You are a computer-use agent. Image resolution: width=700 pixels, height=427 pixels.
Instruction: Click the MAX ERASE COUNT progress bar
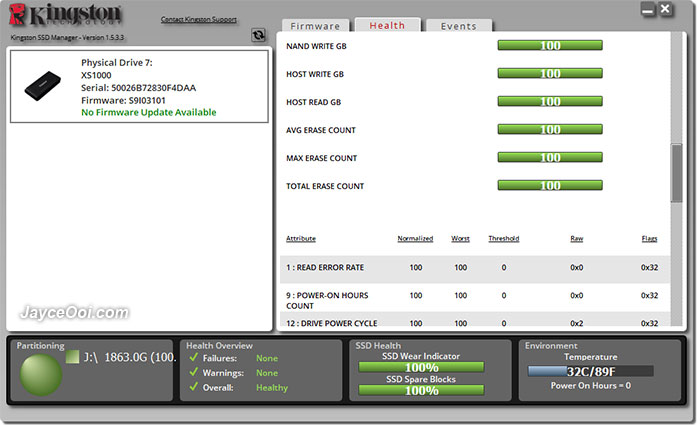click(x=550, y=158)
